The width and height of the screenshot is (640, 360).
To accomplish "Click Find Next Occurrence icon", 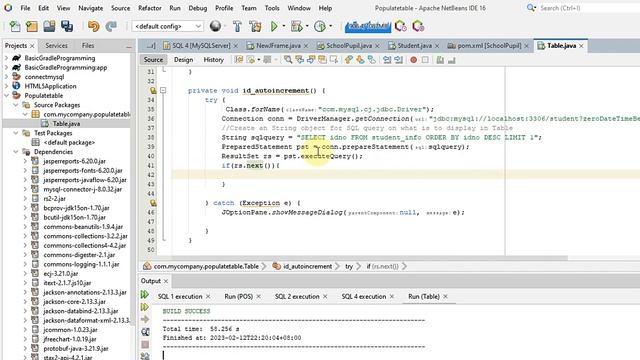I will pos(311,60).
